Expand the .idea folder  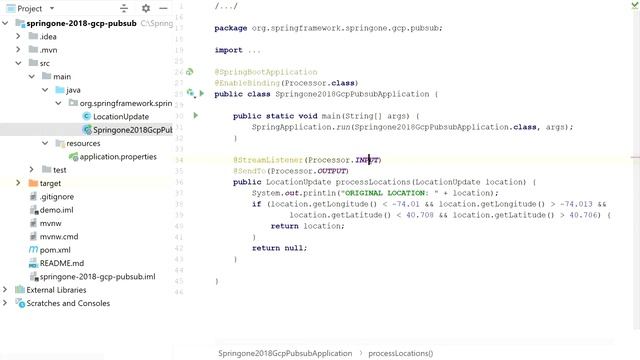[18, 36]
